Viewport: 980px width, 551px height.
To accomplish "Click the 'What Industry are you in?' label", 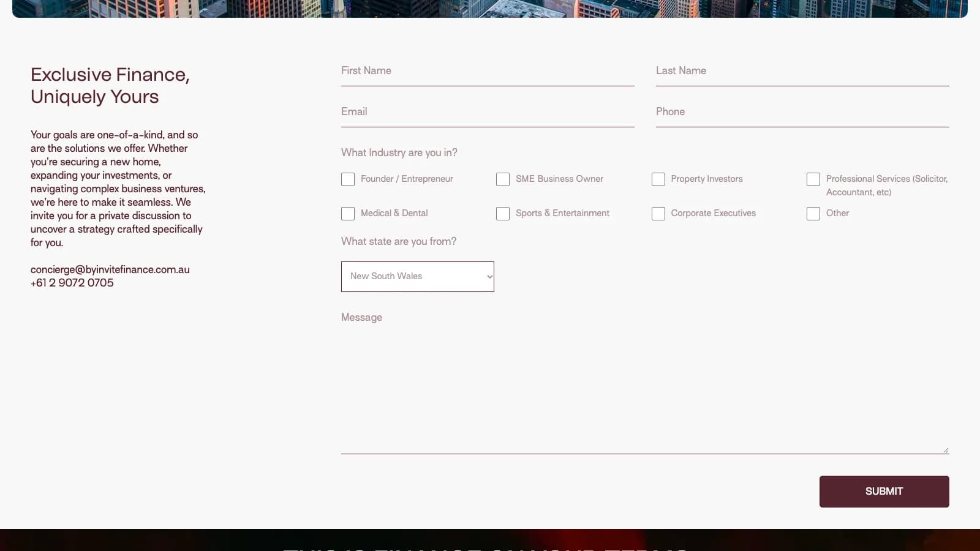I will pyautogui.click(x=399, y=152).
